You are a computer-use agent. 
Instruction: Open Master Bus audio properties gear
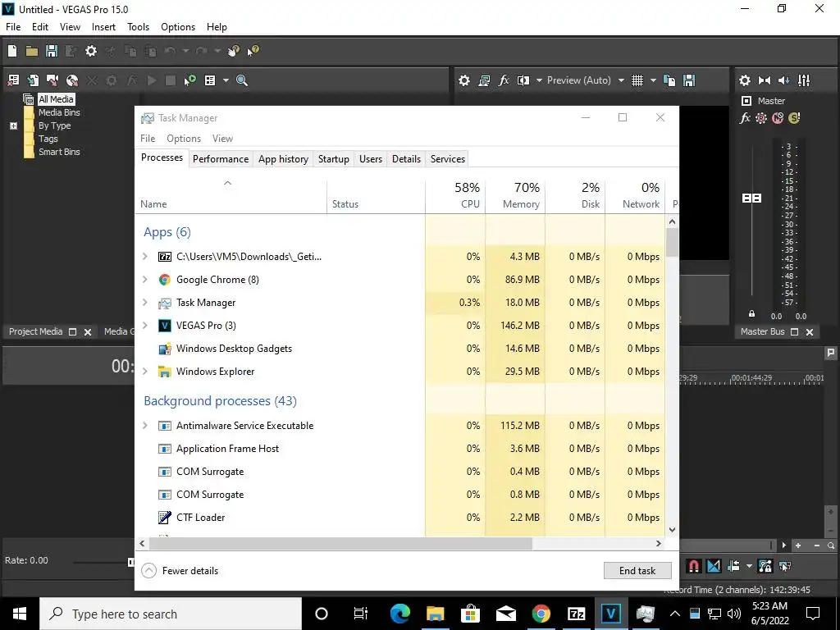pyautogui.click(x=745, y=80)
